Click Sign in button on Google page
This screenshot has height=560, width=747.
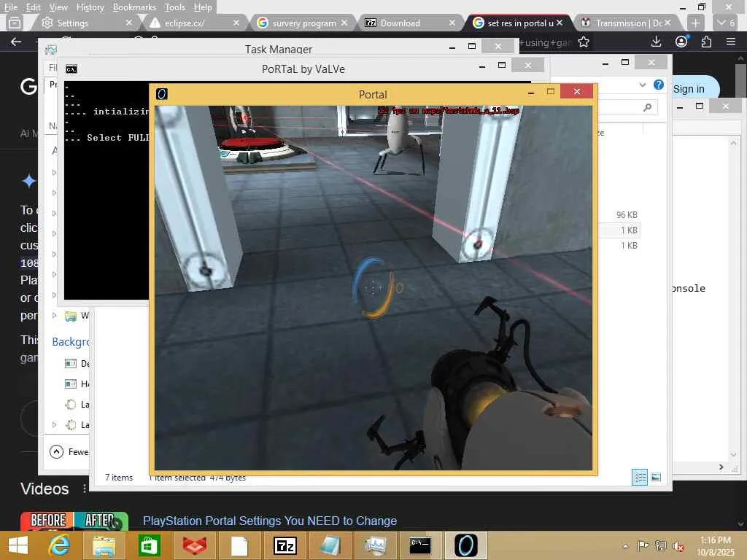coord(689,89)
